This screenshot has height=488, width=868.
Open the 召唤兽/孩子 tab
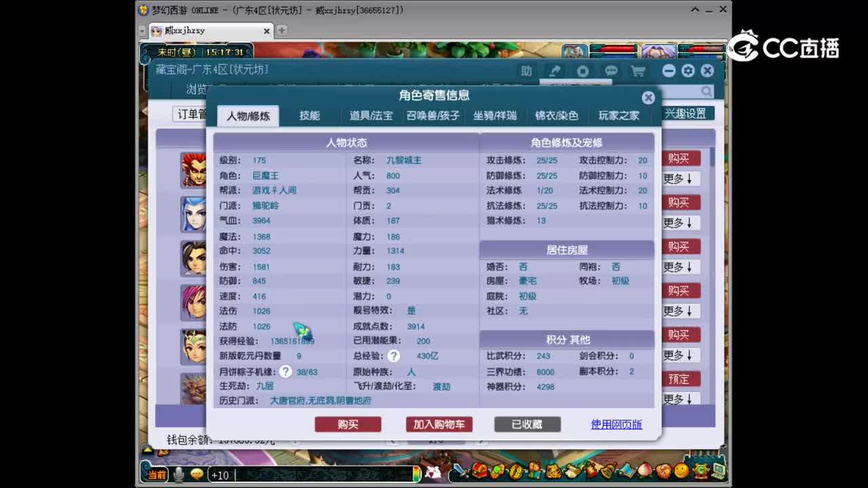tap(433, 116)
